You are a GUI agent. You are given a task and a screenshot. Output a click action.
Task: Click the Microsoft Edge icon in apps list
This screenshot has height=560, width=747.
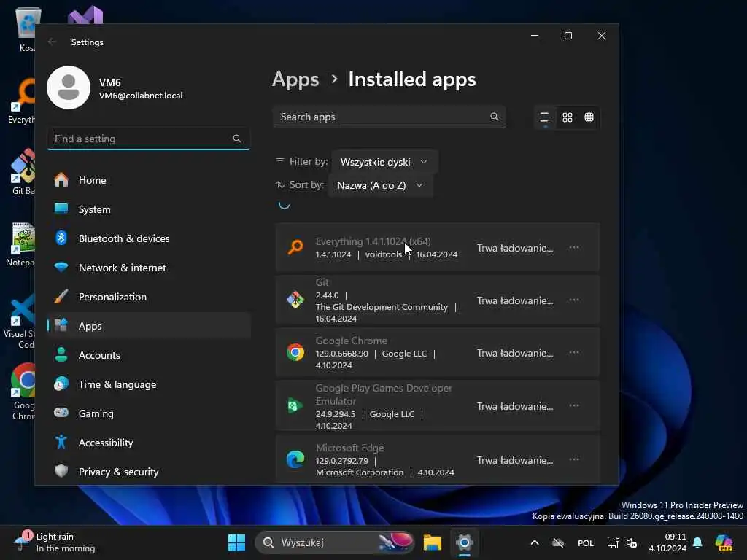(x=295, y=459)
